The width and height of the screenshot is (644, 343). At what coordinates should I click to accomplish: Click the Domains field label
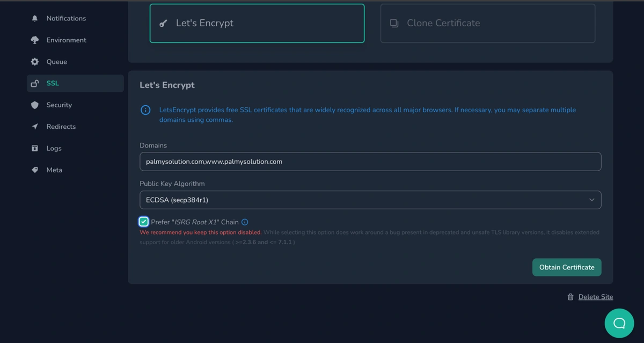coord(153,145)
